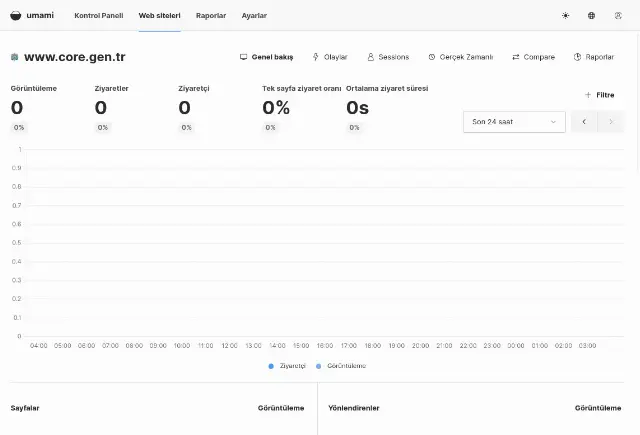This screenshot has height=435, width=640.
Task: Click the Ziyaretler metric value 0
Action: [x=101, y=108]
